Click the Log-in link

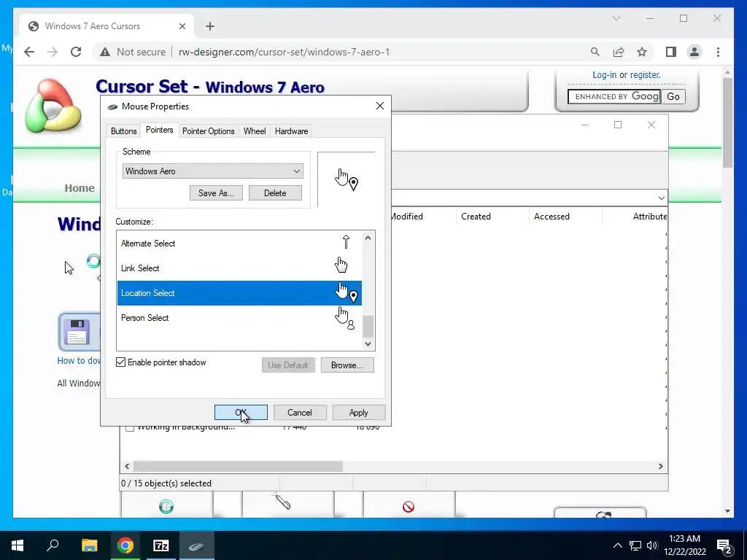tap(604, 75)
